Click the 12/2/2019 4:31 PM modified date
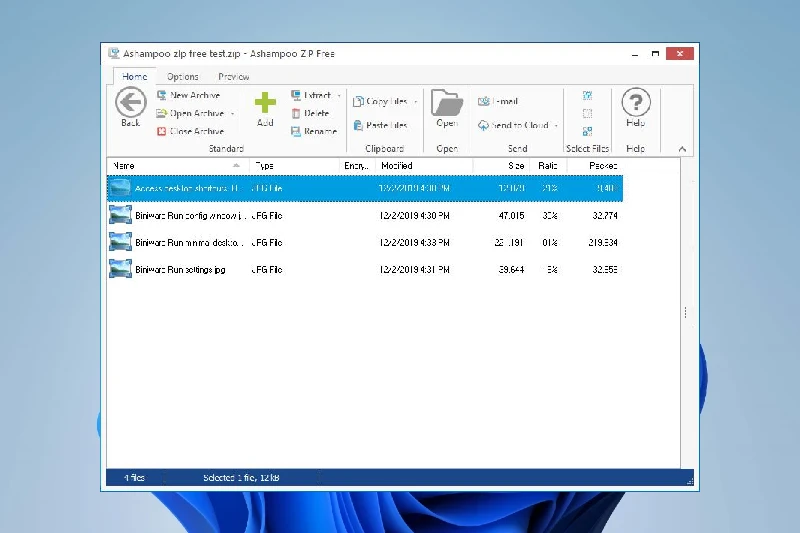The image size is (800, 533). coord(414,269)
